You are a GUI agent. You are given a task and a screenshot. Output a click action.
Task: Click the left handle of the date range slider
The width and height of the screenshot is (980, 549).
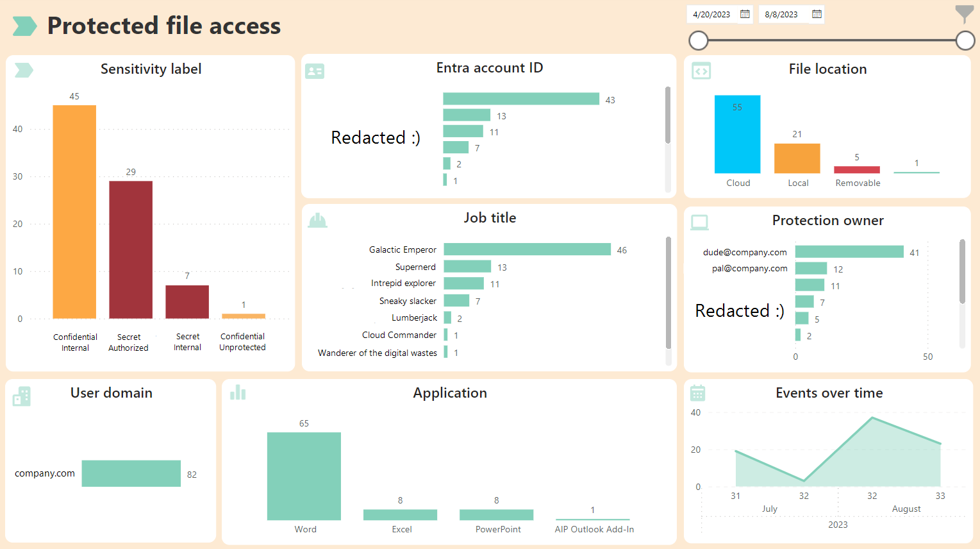point(699,40)
